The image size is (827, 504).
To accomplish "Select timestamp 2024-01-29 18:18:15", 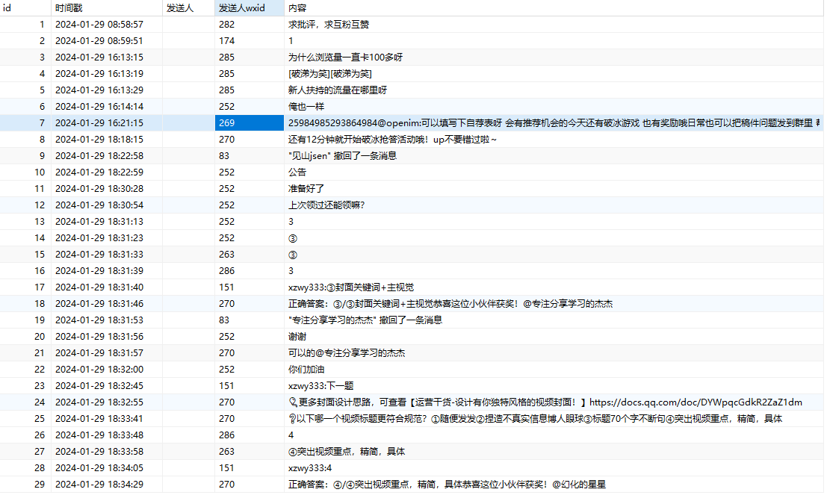I will [x=107, y=139].
